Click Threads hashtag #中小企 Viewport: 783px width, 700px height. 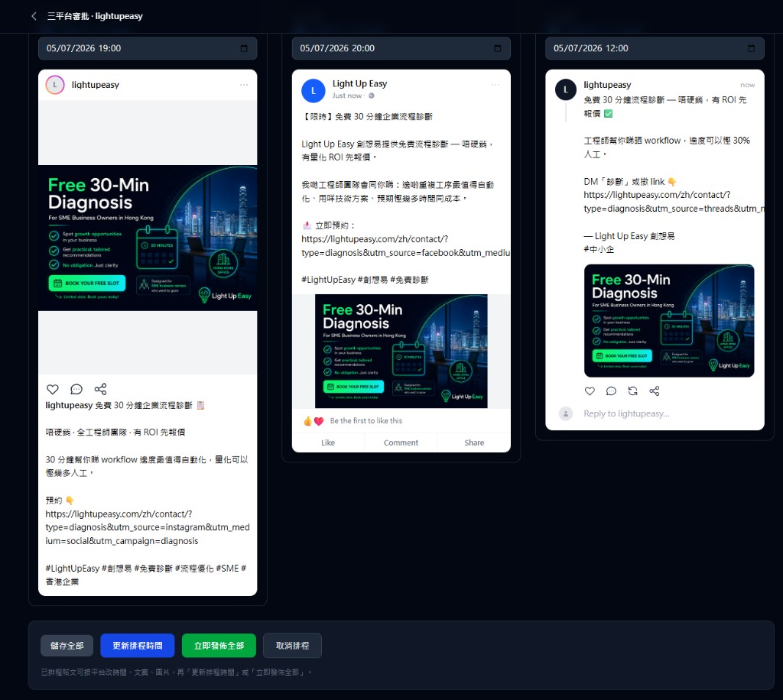coord(599,249)
